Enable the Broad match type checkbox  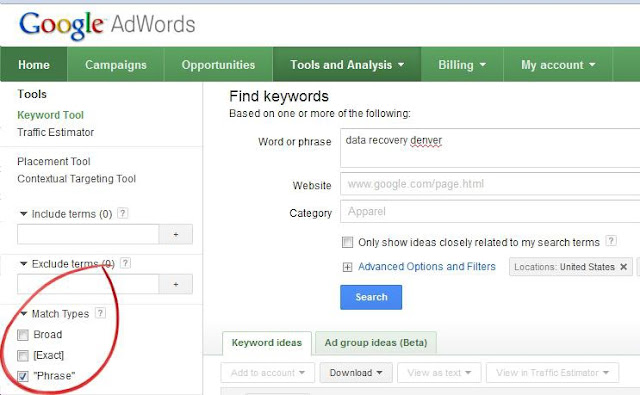(23, 335)
